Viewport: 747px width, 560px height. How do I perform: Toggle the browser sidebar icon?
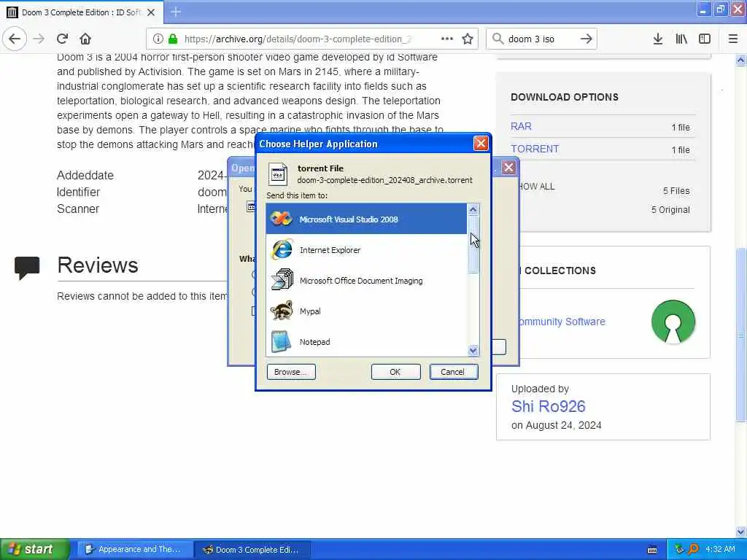705,39
